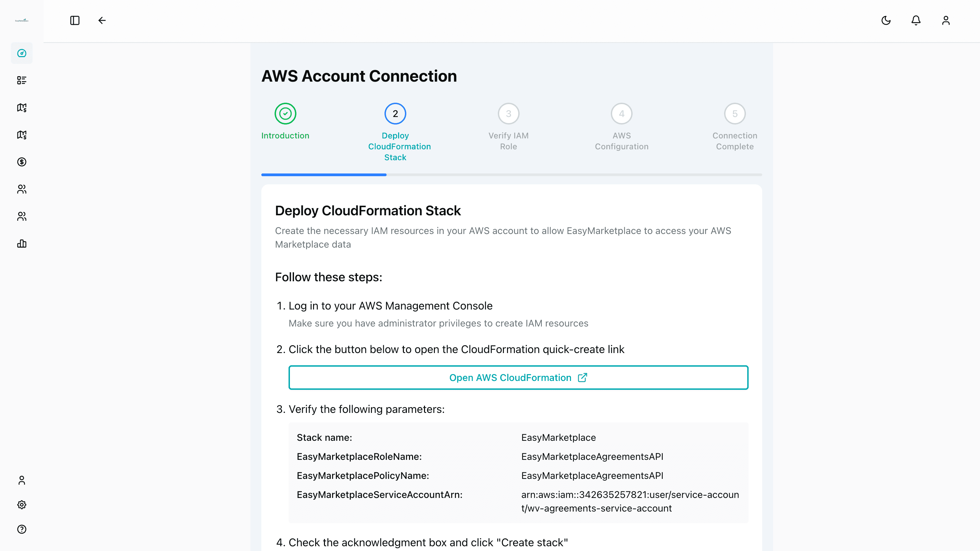980x551 pixels.
Task: Toggle the sidebar panel icon
Action: click(x=75, y=20)
